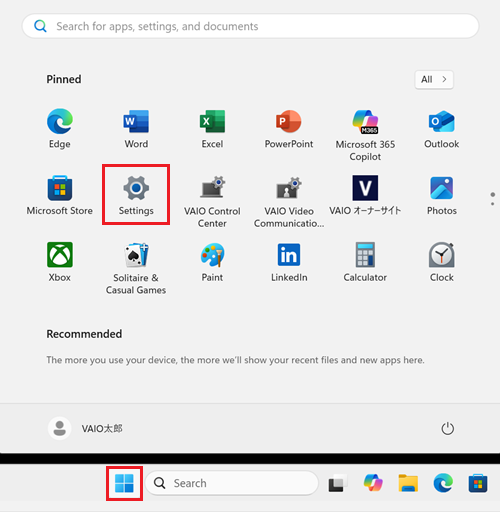Open File Explorer from the taskbar

pos(408,483)
